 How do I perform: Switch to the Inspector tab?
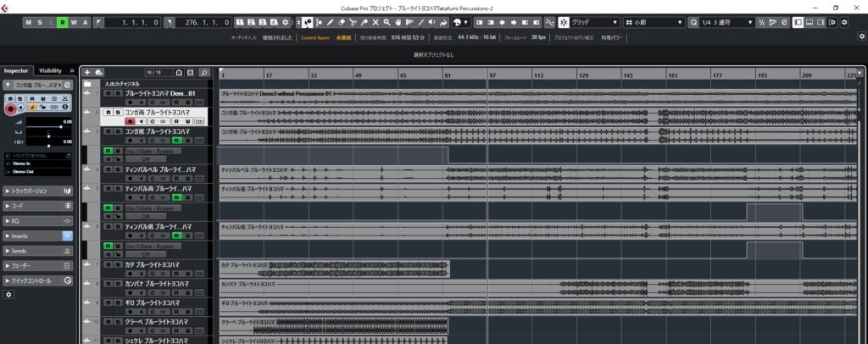click(x=17, y=70)
